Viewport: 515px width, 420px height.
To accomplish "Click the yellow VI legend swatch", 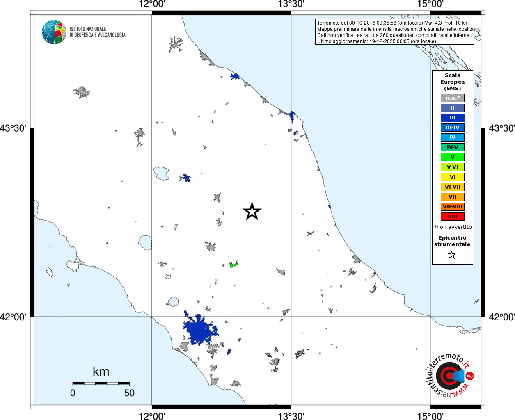I will click(x=453, y=177).
